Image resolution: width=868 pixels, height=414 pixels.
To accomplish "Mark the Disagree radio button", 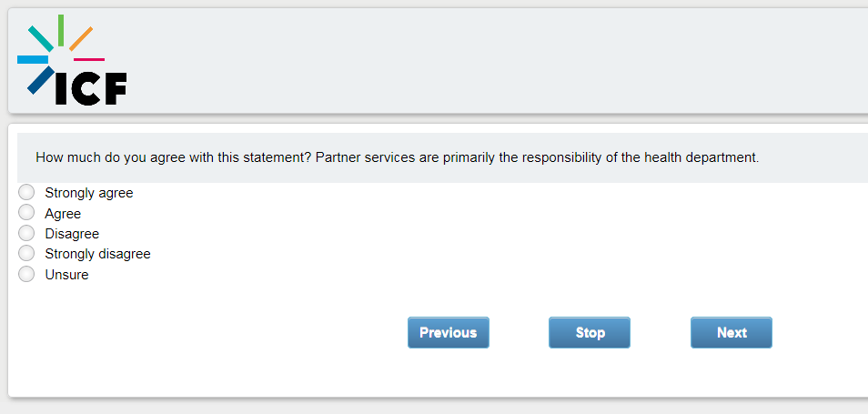I will (x=26, y=233).
